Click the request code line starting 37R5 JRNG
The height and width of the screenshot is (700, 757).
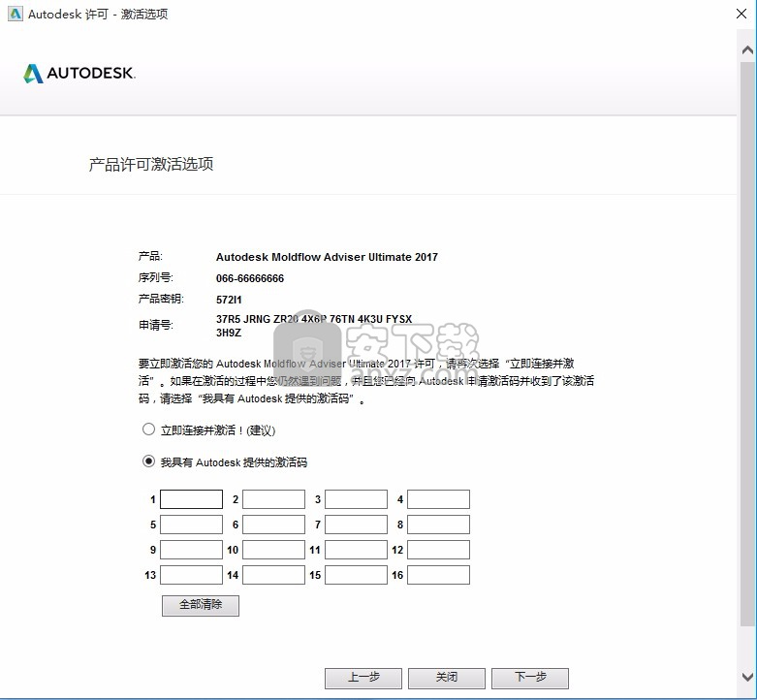pos(314,319)
